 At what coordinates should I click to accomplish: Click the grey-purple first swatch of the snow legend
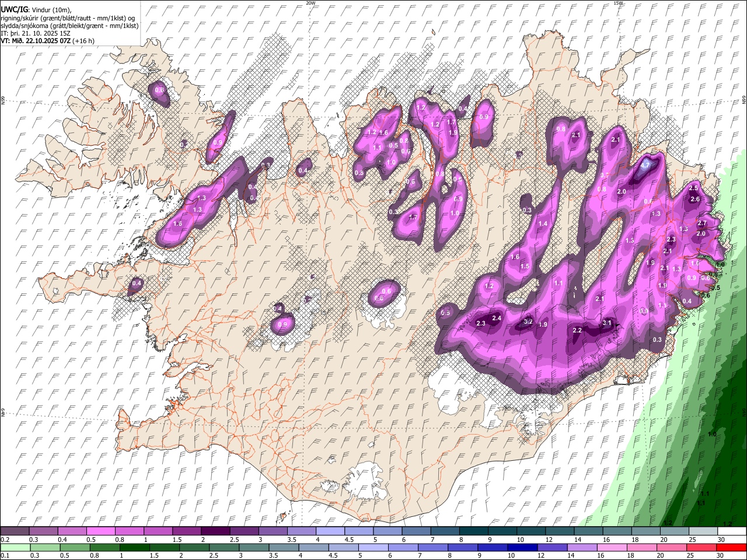click(15, 531)
